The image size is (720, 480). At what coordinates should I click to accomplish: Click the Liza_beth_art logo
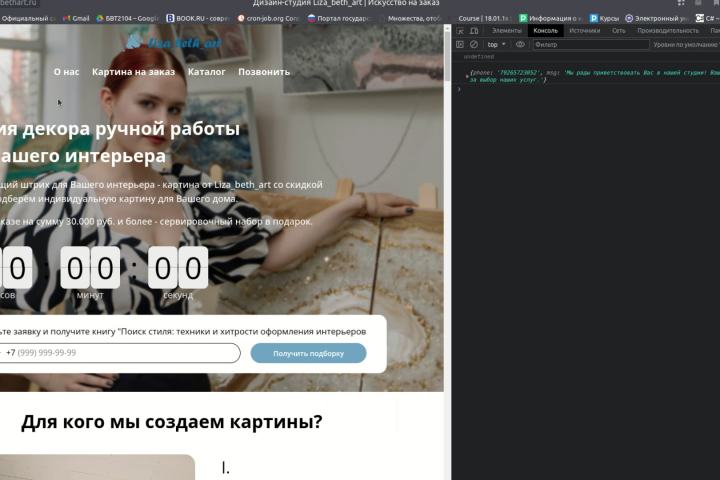pyautogui.click(x=173, y=42)
